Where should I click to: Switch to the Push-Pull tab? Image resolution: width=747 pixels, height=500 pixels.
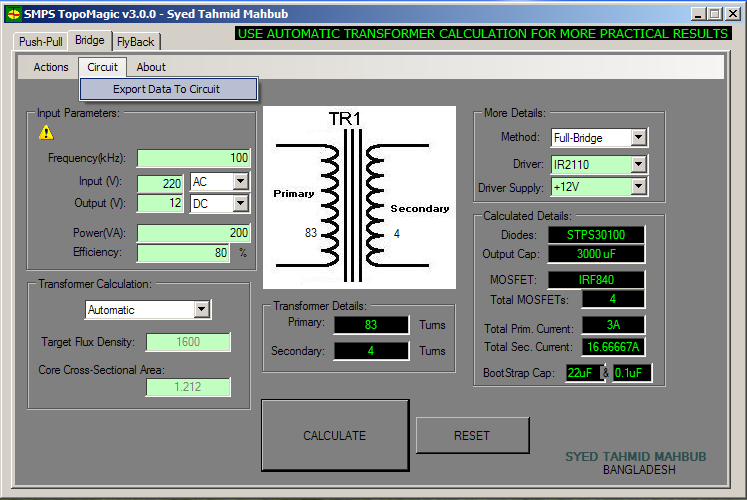(42, 41)
